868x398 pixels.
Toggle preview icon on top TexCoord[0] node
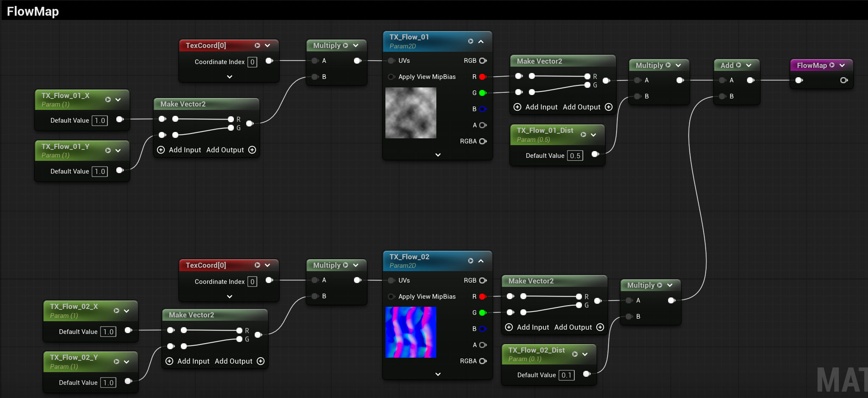257,45
